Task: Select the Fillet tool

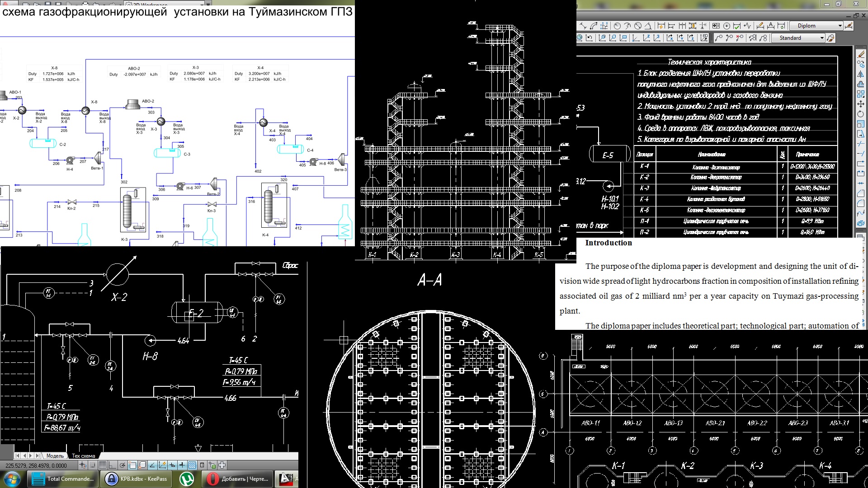Action: (861, 203)
